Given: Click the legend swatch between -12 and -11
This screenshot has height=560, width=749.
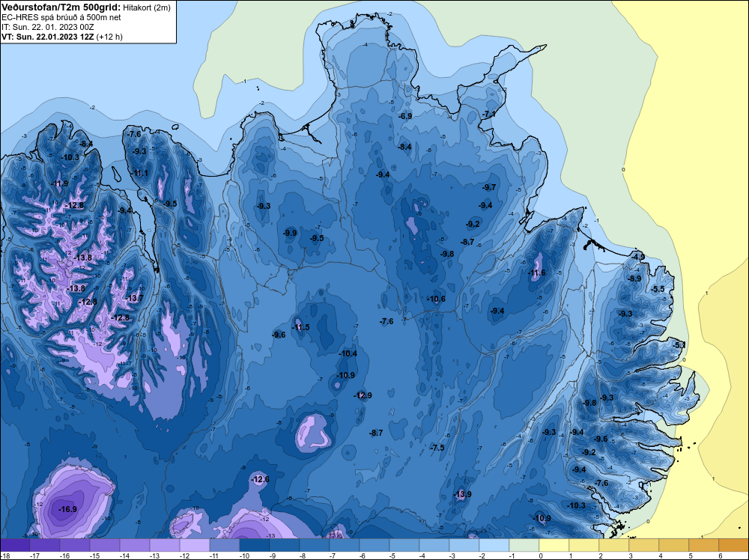Looking at the screenshot, I should [195, 545].
